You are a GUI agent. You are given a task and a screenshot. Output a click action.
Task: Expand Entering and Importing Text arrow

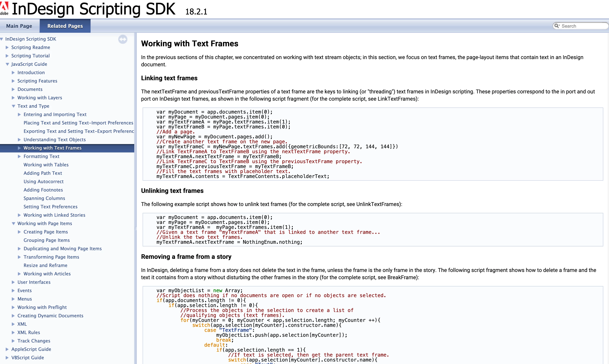(x=19, y=115)
